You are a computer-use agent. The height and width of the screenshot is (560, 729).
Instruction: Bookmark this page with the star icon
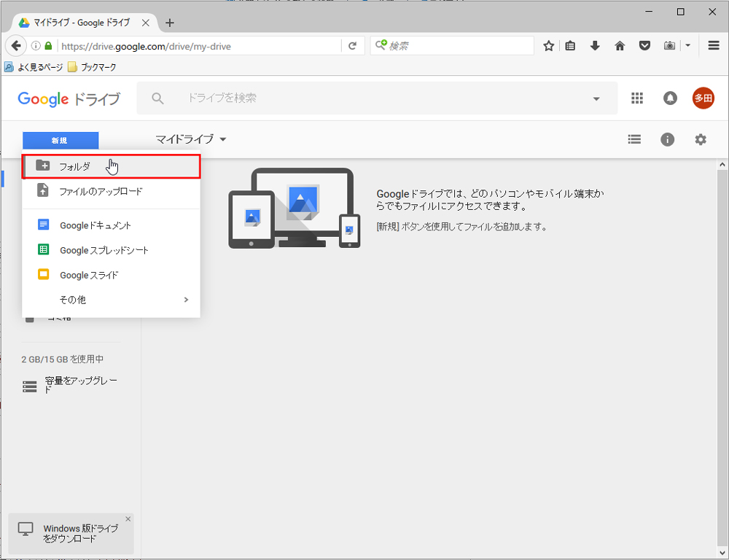549,46
